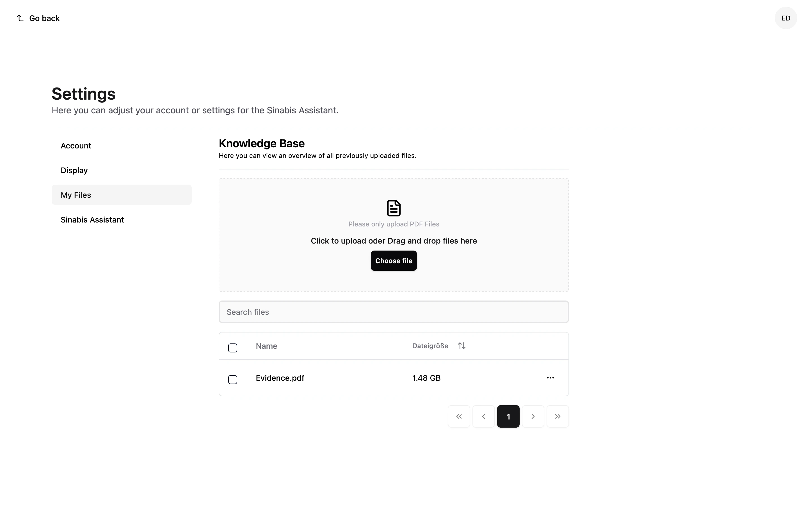Image resolution: width=804 pixels, height=532 pixels.
Task: Open the ED user avatar menu
Action: point(785,18)
